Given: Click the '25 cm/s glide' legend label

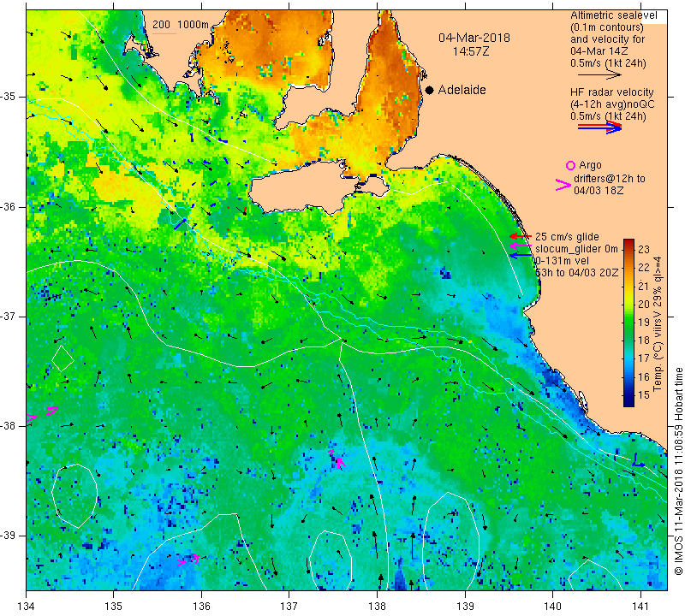Looking at the screenshot, I should (567, 237).
